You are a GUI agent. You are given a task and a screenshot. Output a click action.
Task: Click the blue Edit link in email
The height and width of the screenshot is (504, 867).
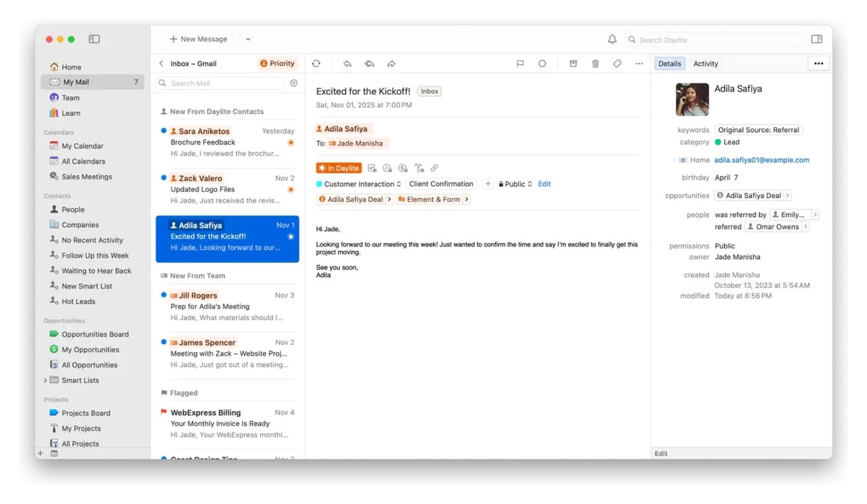[x=545, y=184]
